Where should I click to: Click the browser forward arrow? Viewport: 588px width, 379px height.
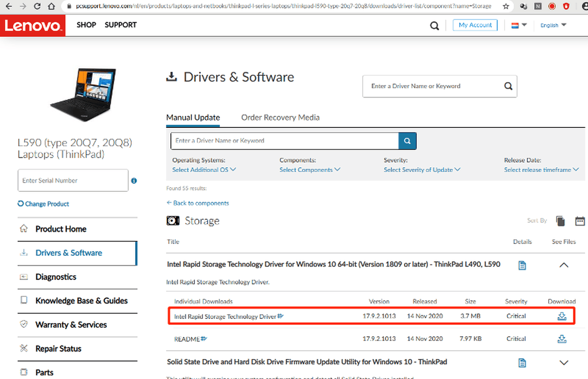click(23, 7)
